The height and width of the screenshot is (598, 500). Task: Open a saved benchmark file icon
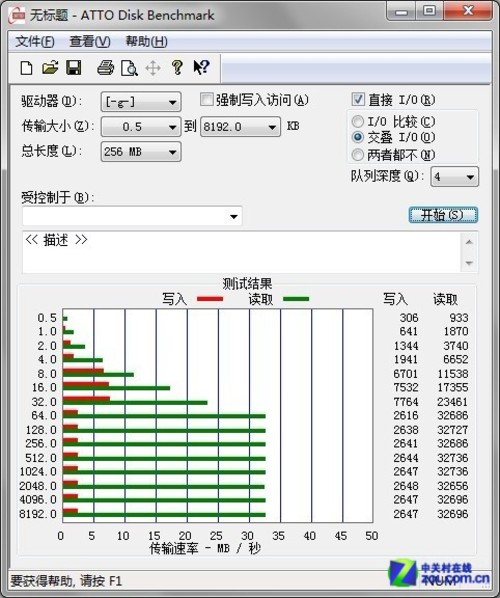click(50, 68)
